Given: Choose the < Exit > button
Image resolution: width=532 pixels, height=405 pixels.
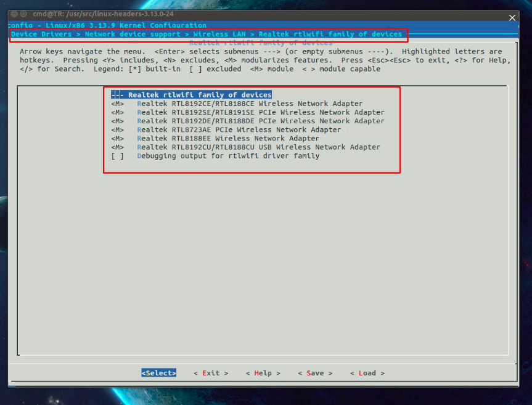Looking at the screenshot, I should [211, 373].
